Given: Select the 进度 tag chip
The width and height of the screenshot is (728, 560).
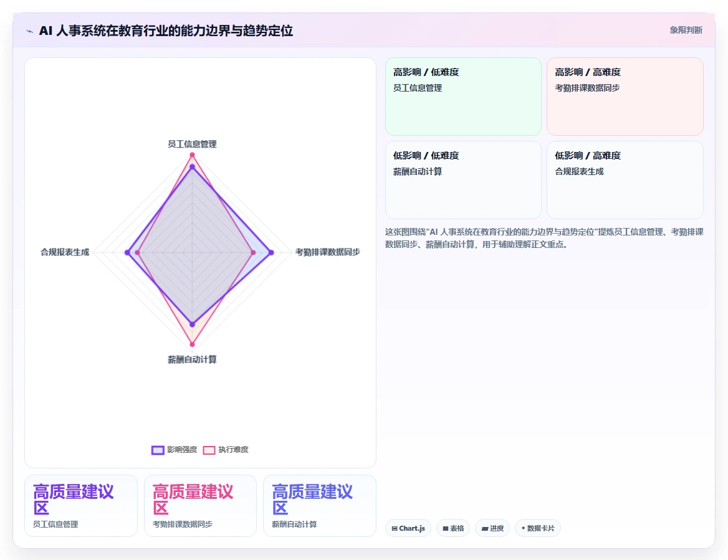Looking at the screenshot, I should point(492,528).
